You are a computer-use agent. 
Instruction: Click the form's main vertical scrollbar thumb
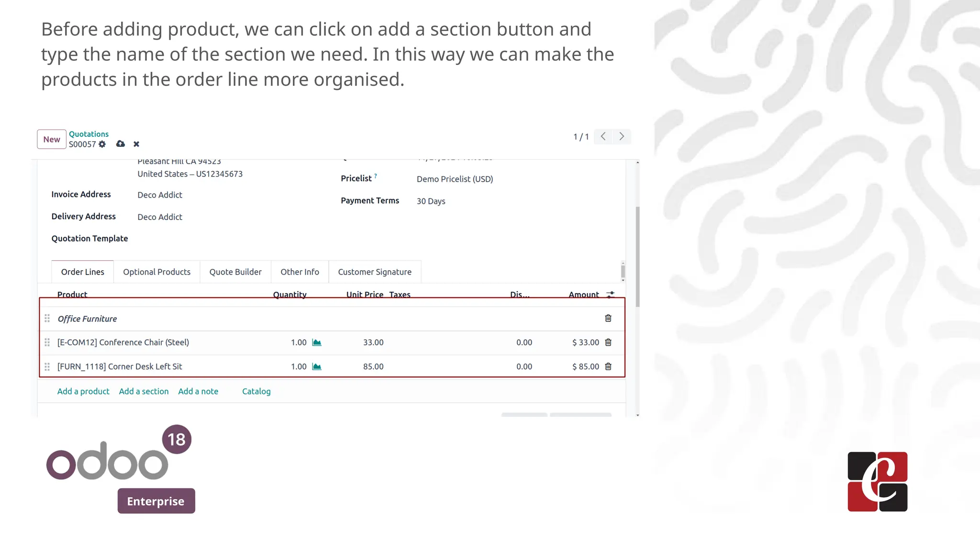point(637,257)
